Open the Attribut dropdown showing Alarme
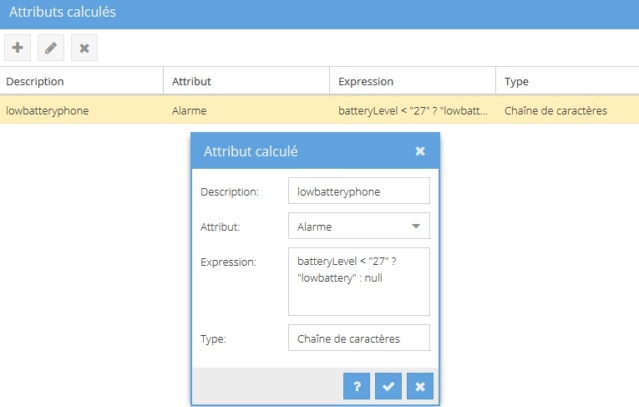The width and height of the screenshot is (639, 407). pyautogui.click(x=359, y=226)
